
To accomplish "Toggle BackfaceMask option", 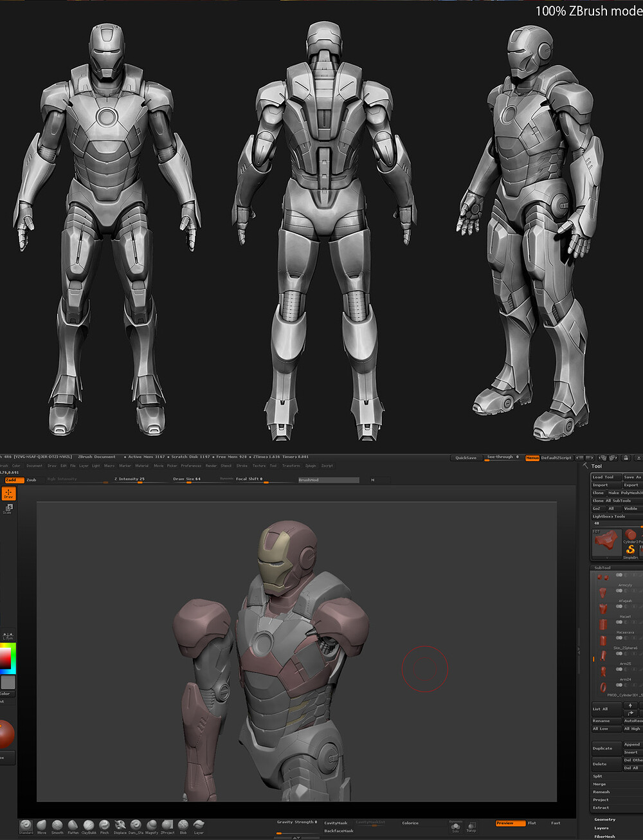I will [x=339, y=831].
